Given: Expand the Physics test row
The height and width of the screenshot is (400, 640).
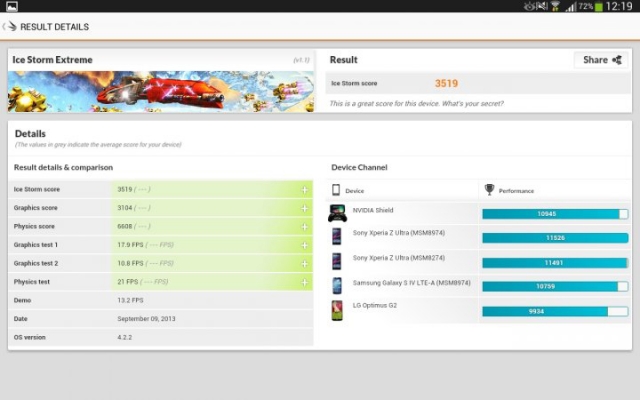Looking at the screenshot, I should click(304, 282).
